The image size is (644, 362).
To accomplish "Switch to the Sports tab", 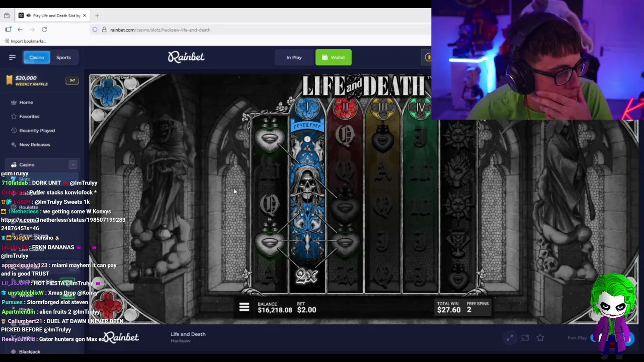I will click(63, 57).
